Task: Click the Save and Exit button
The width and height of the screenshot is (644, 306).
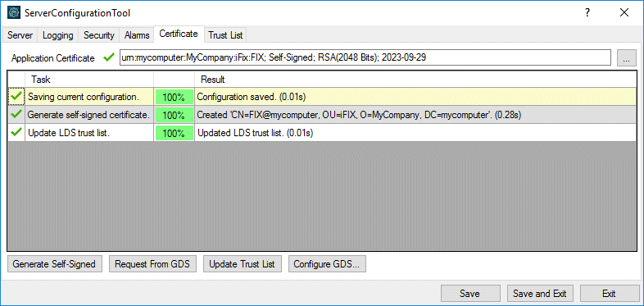Action: pos(540,294)
